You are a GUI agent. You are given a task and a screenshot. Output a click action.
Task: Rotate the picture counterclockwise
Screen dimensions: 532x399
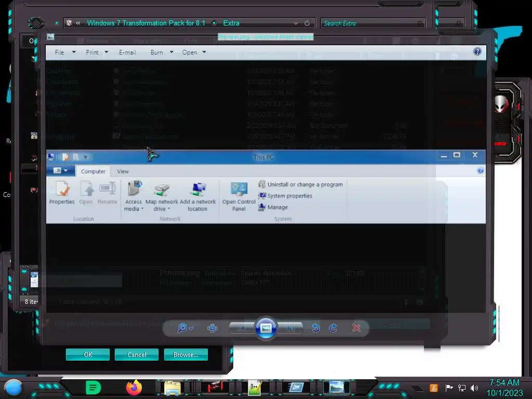(315, 328)
